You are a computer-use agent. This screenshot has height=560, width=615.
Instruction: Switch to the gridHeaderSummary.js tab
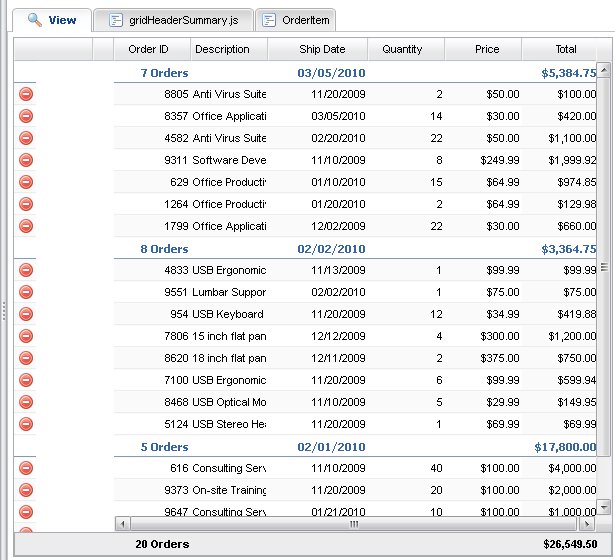tap(174, 20)
